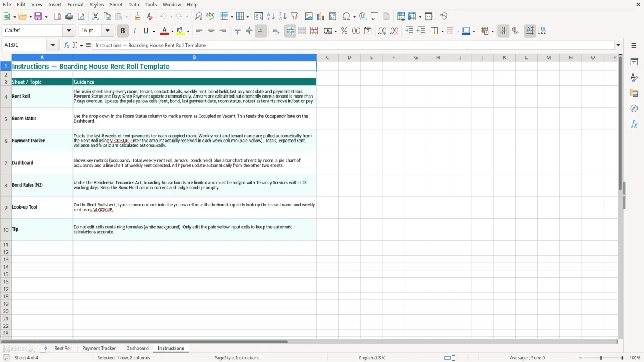Open the Tools menu
Screen dimensions: 644x362
click(x=151, y=4)
